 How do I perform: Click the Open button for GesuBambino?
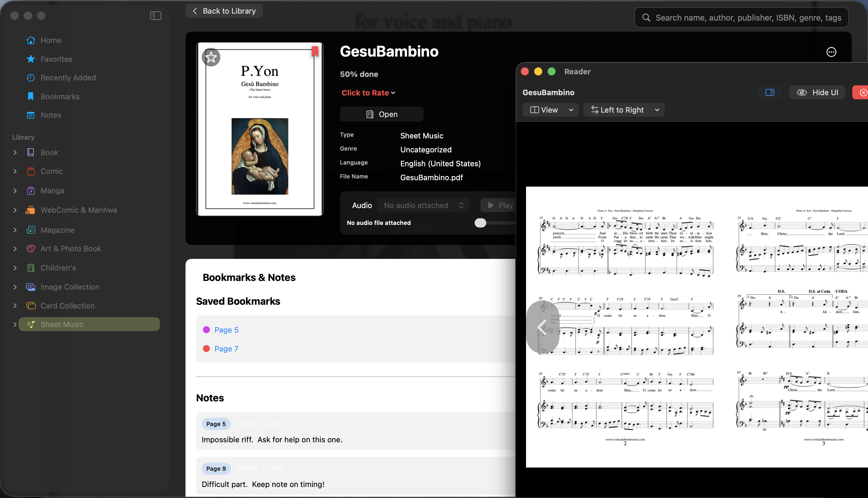[x=381, y=114]
